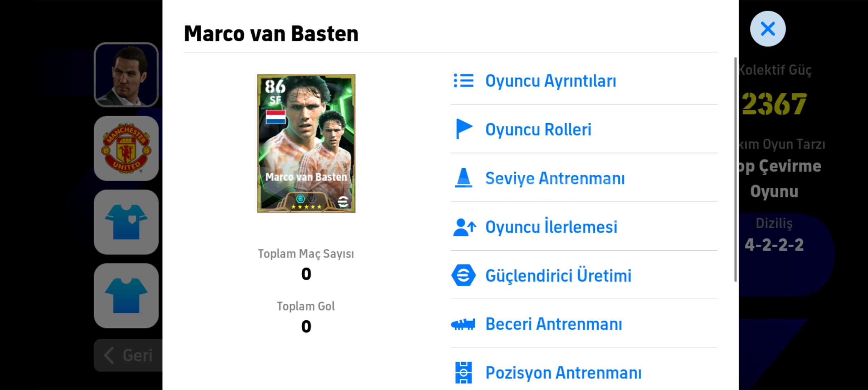Click the Manchester United crest icon
The width and height of the screenshot is (868, 390).
(x=126, y=148)
